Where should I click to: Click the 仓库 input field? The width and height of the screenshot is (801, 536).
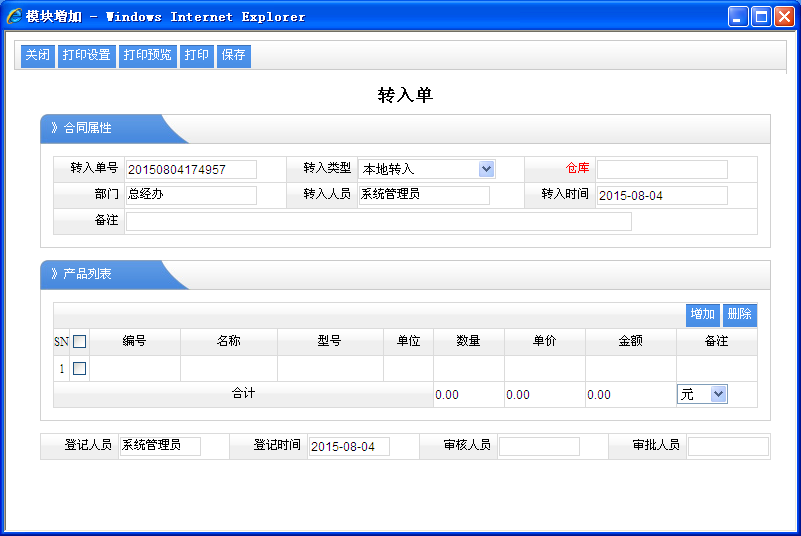click(x=662, y=169)
